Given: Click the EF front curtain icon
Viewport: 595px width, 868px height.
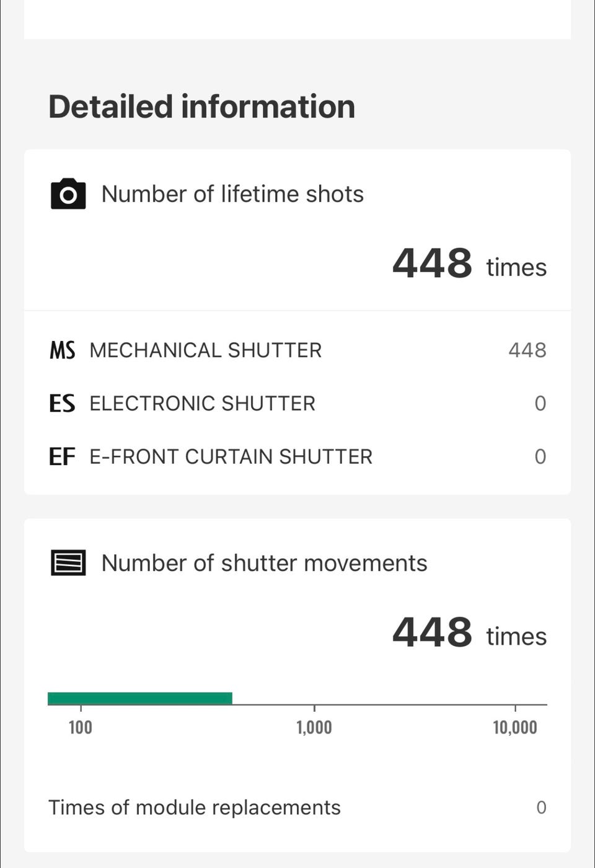Looking at the screenshot, I should coord(62,457).
